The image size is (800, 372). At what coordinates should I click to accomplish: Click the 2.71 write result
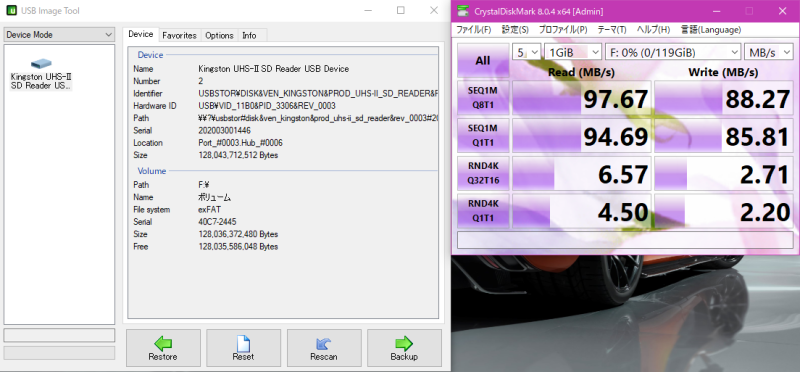[723, 173]
